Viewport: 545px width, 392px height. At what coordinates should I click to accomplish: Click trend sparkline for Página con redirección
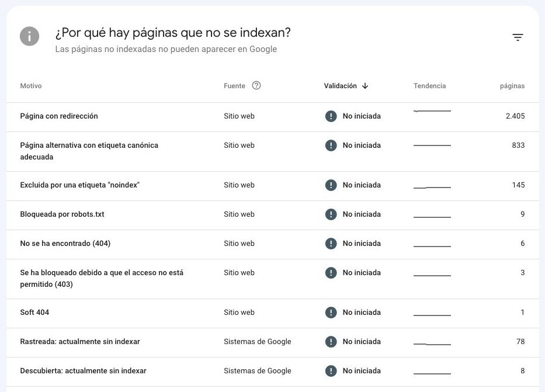[432, 111]
